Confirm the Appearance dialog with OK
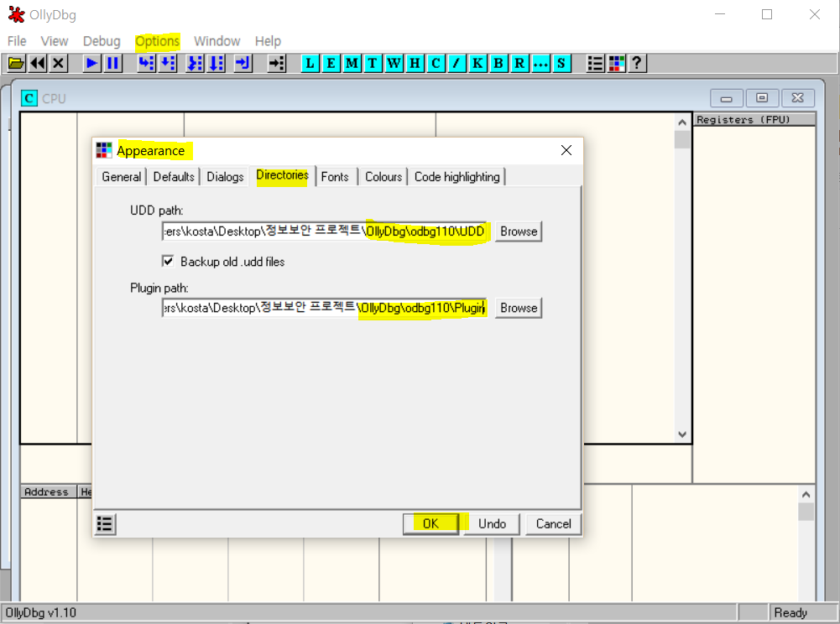840x624 pixels. tap(430, 523)
